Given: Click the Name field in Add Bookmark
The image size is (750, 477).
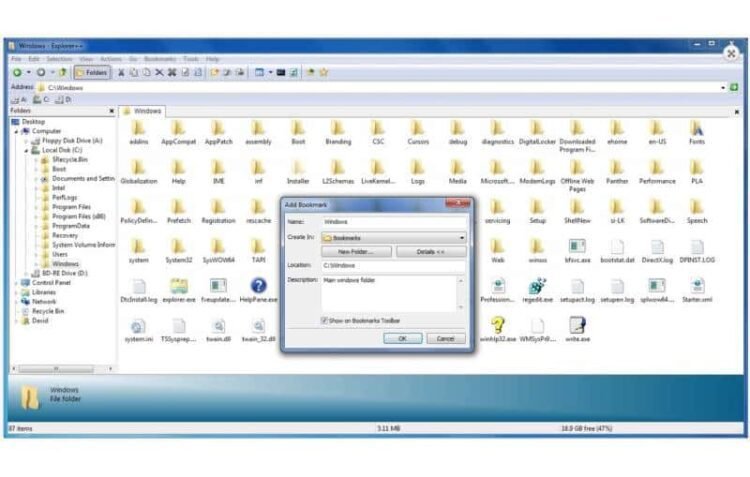Looking at the screenshot, I should click(394, 222).
